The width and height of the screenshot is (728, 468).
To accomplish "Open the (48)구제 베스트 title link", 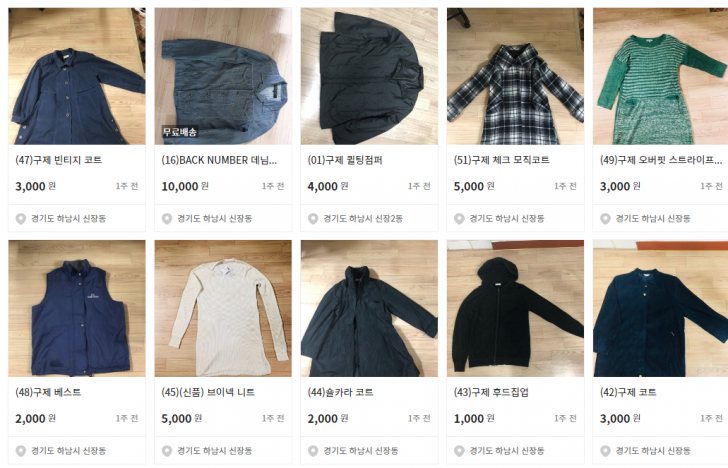I will click(48, 392).
